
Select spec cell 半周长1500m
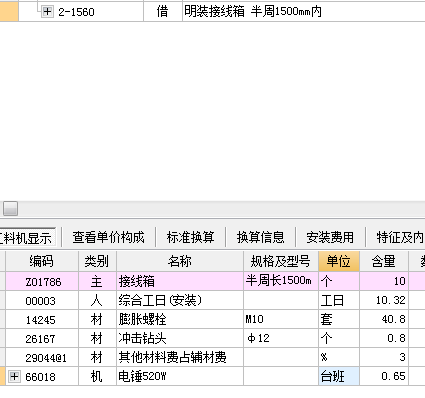pos(281,281)
